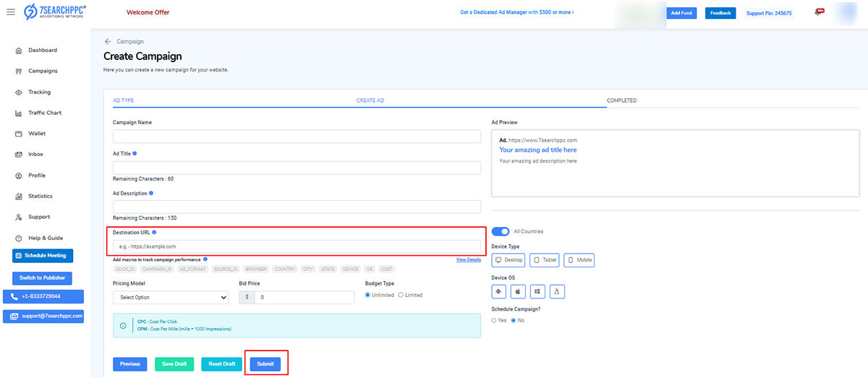868x378 pixels.
Task: Click the hamburger menu icon
Action: (10, 12)
